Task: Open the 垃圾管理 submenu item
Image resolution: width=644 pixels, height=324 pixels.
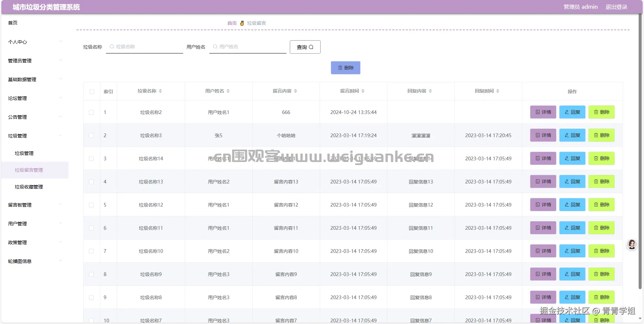Action: [35, 153]
